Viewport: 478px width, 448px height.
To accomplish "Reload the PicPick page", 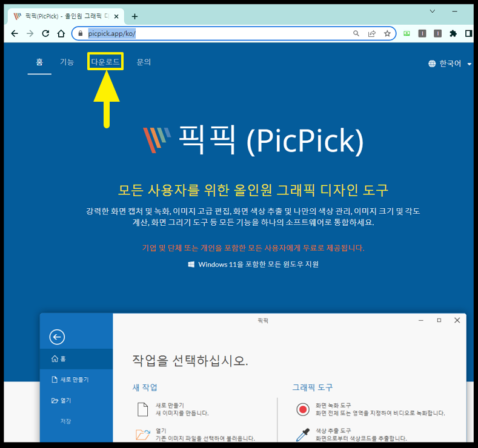I will pyautogui.click(x=45, y=33).
